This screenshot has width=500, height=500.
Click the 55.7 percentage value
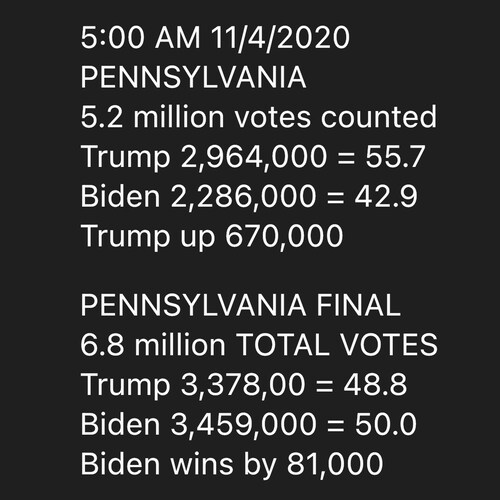[x=395, y=156]
